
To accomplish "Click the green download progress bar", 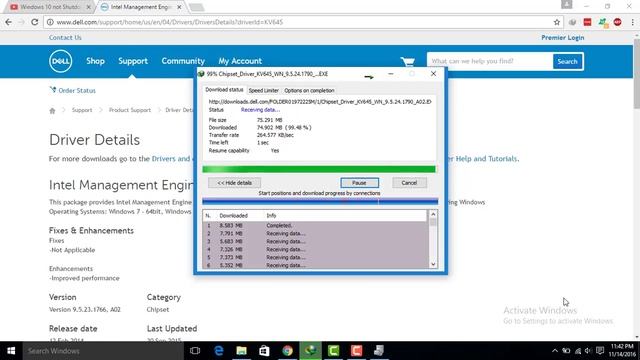I will (319, 169).
